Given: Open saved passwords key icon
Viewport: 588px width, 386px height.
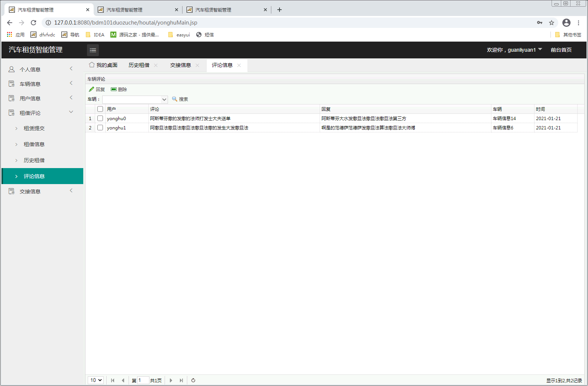Looking at the screenshot, I should coord(540,23).
